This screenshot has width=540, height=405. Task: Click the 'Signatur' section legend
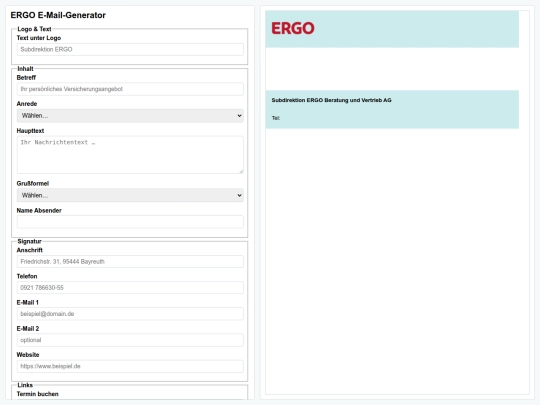(29, 241)
